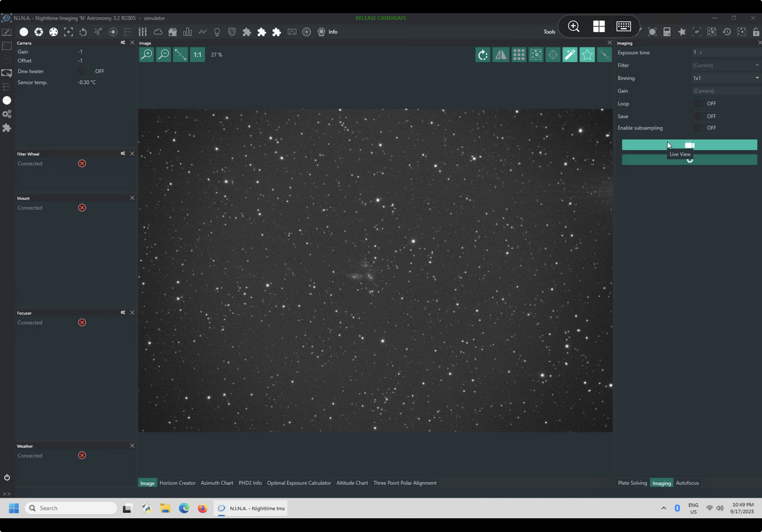This screenshot has height=532, width=762.
Task: Zoom in on the image preview
Action: tap(146, 54)
